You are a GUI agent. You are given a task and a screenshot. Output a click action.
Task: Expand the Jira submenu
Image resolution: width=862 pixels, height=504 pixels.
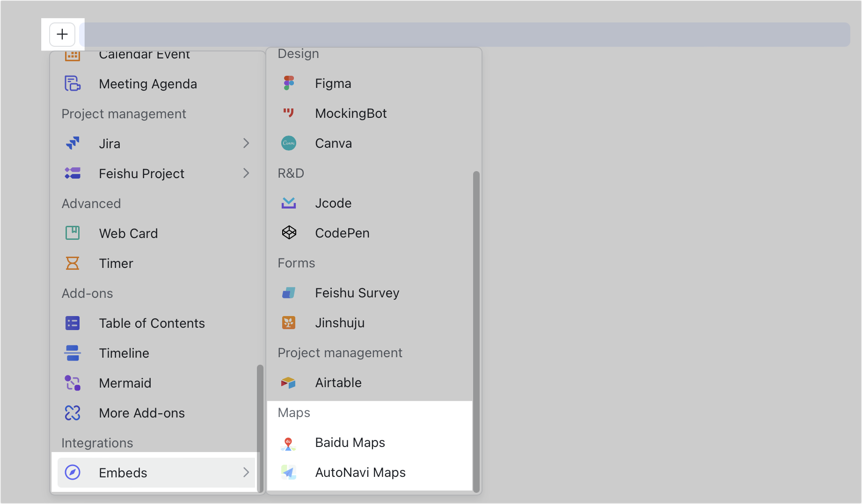coord(247,143)
